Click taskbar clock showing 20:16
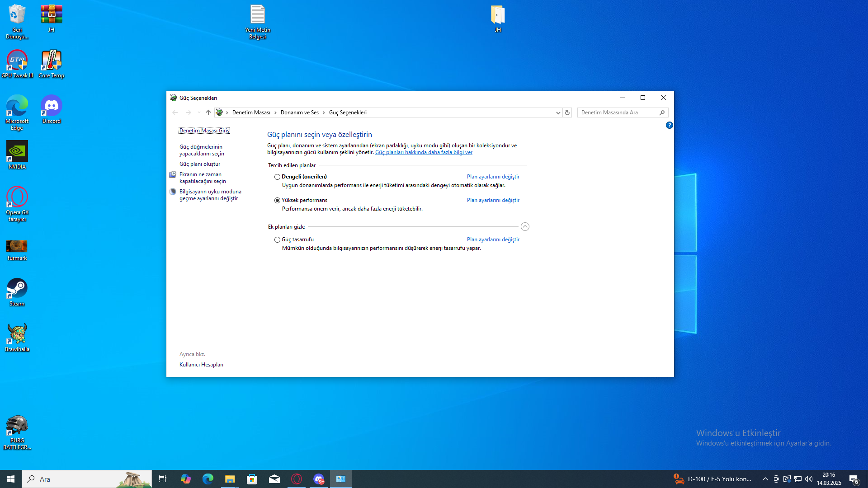The width and height of the screenshot is (868, 488). click(x=829, y=479)
